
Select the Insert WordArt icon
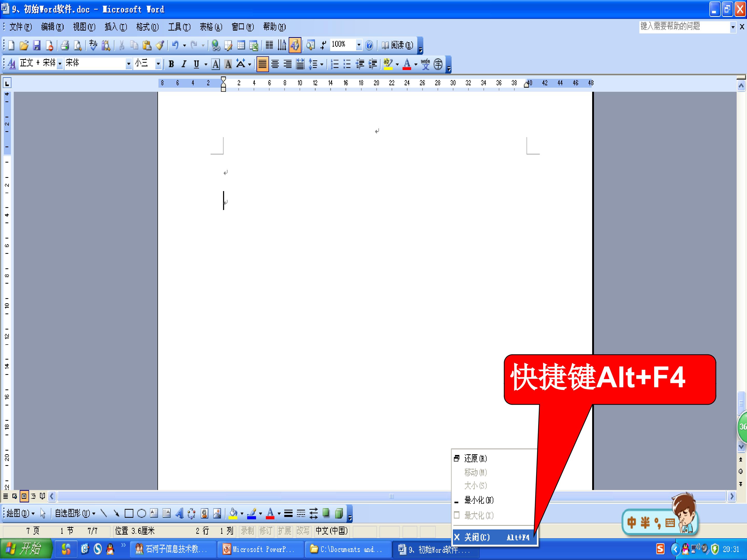pos(179,513)
